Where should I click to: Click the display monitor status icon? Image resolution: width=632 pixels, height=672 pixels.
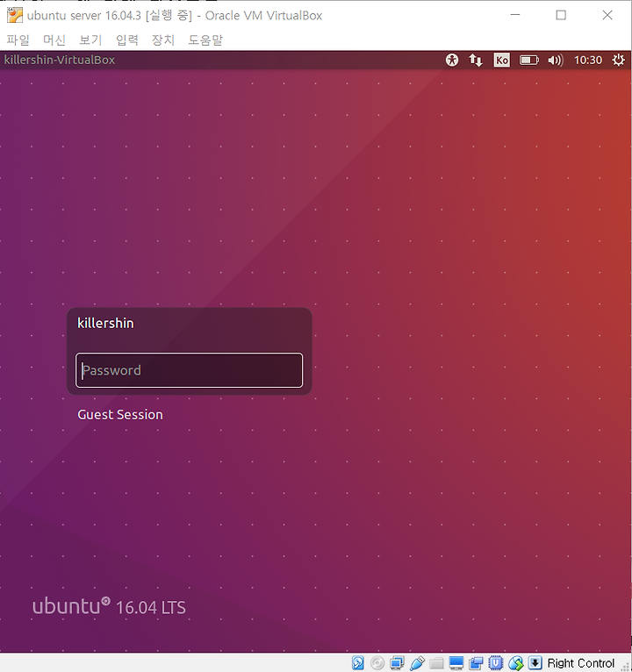click(456, 663)
